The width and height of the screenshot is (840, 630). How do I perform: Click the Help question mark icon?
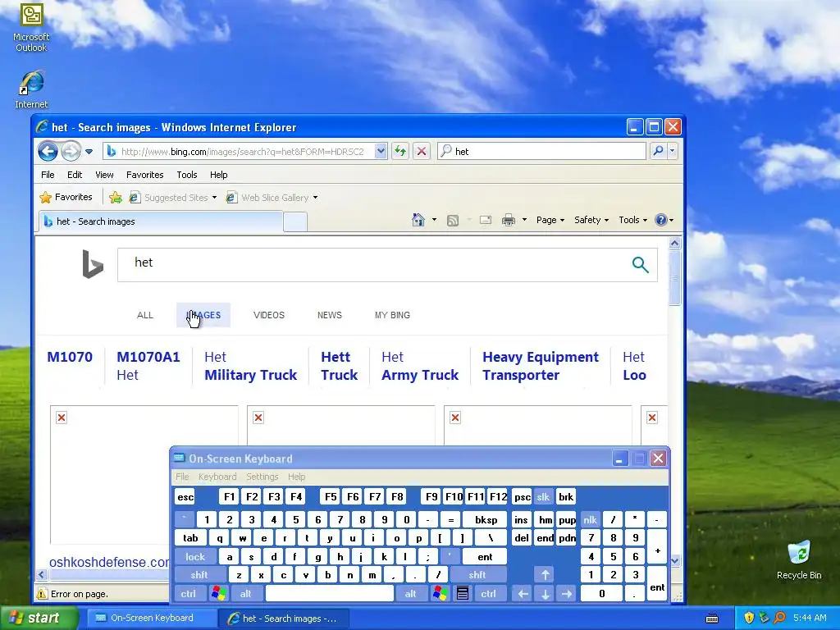(x=662, y=220)
